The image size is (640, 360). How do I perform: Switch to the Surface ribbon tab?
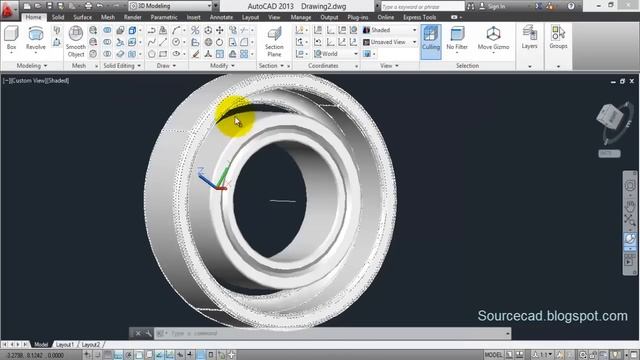pyautogui.click(x=82, y=18)
